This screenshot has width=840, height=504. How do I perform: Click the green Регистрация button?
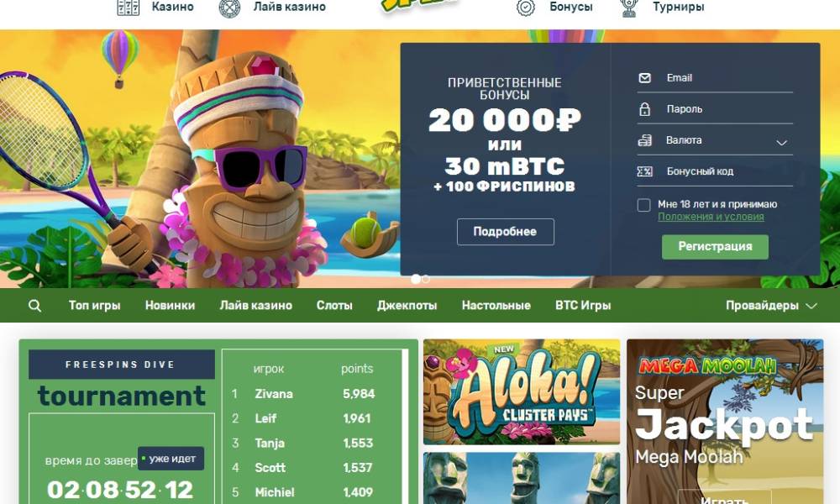click(x=715, y=246)
